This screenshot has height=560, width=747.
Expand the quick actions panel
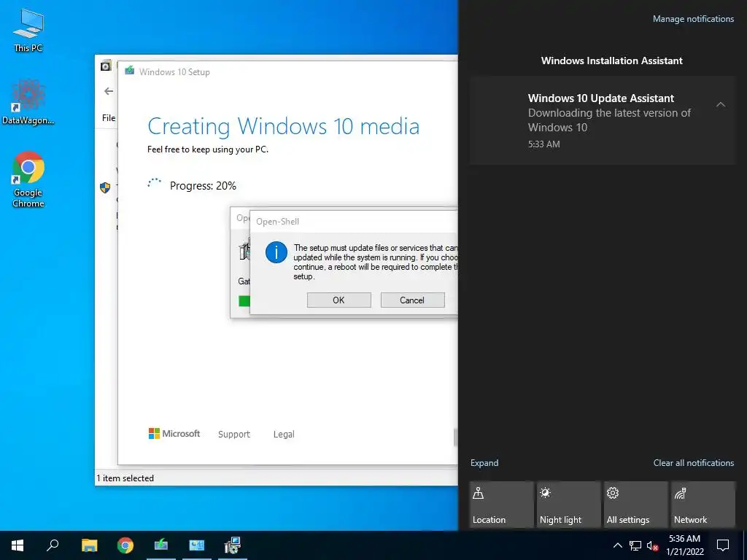tap(484, 463)
